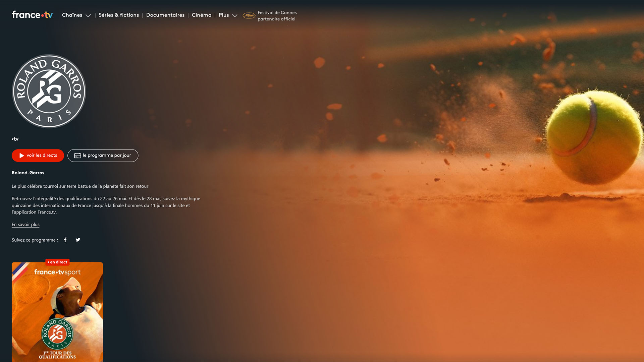644x362 pixels.
Task: Click the Roland-Garros title text
Action: coord(28,173)
